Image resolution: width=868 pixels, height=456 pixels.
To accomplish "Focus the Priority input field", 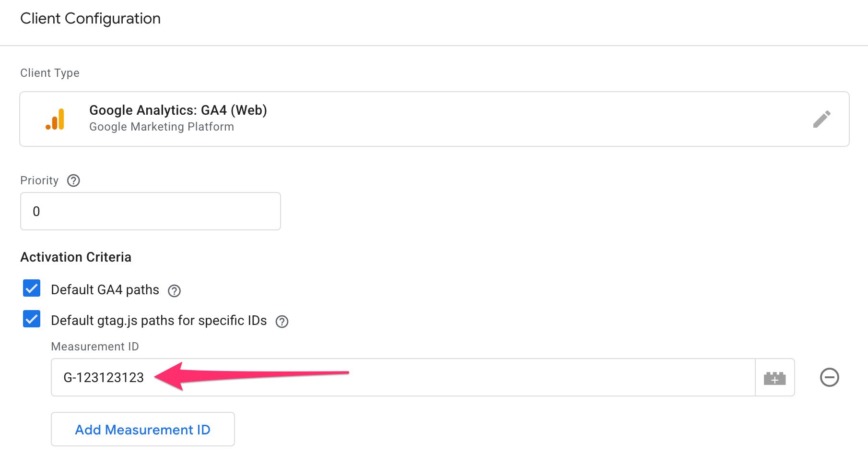I will [x=150, y=211].
